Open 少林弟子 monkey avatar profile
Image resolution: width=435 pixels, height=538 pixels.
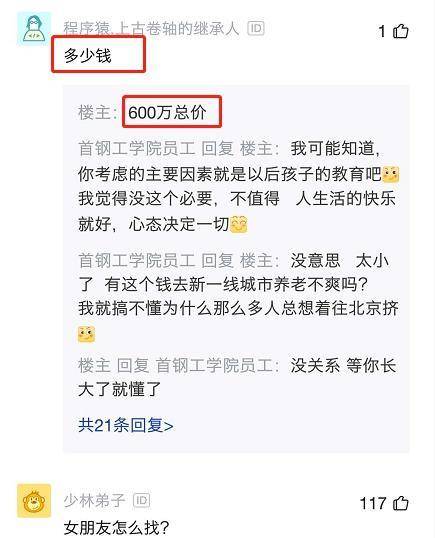click(x=34, y=501)
